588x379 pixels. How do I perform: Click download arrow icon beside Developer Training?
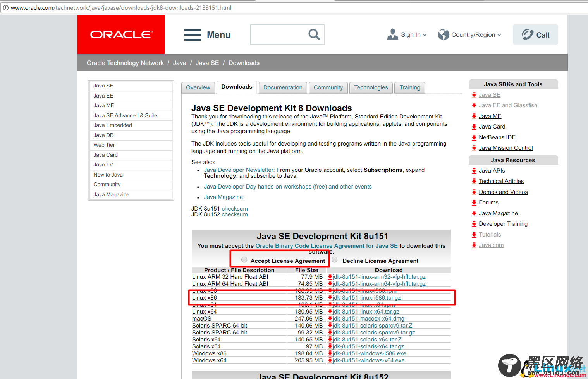click(474, 224)
